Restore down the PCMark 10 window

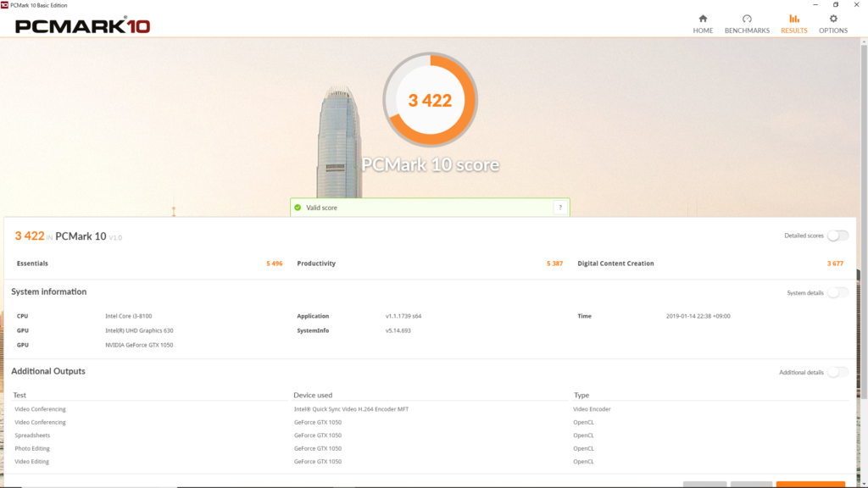click(835, 5)
